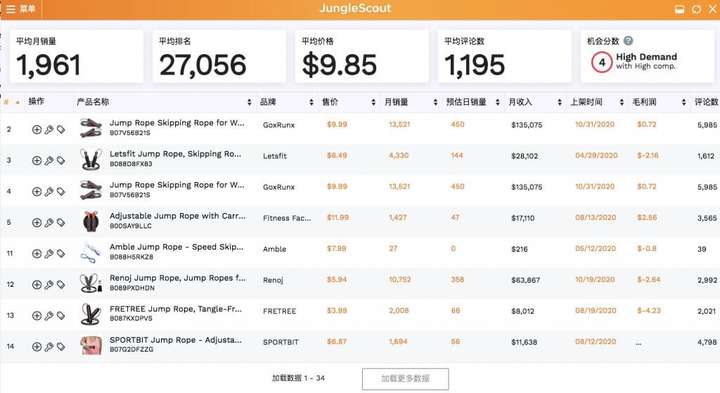
Task: Open Adjustable Jump Rope with Carr... title
Action: (177, 216)
